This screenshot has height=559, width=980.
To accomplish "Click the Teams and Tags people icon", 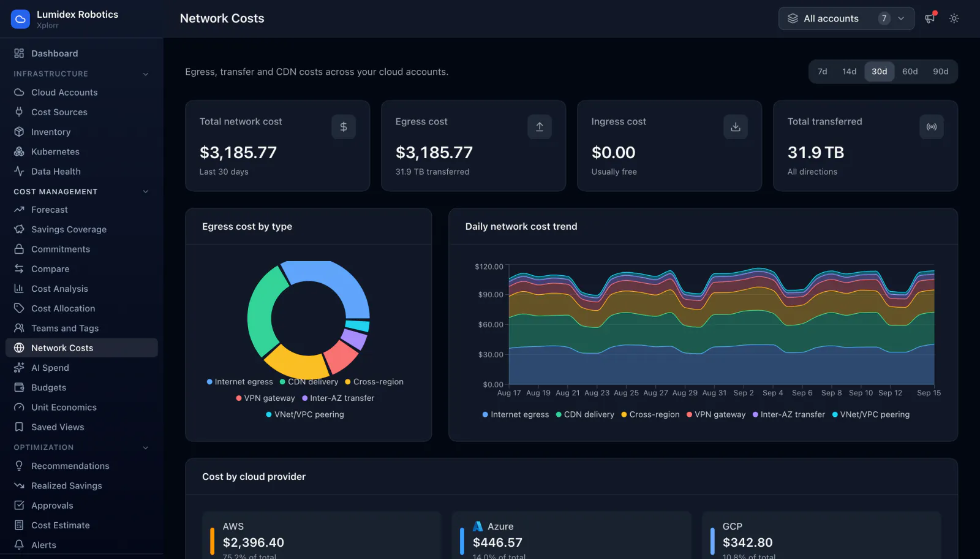I will [x=19, y=328].
